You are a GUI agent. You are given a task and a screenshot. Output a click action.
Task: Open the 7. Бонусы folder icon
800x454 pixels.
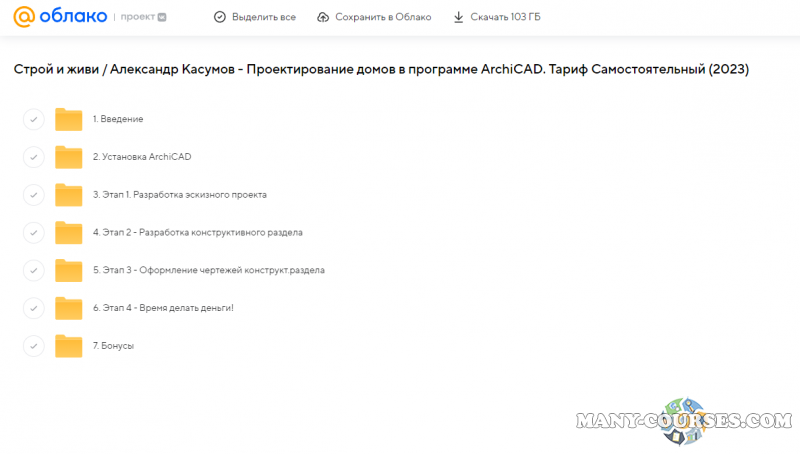[x=68, y=346]
